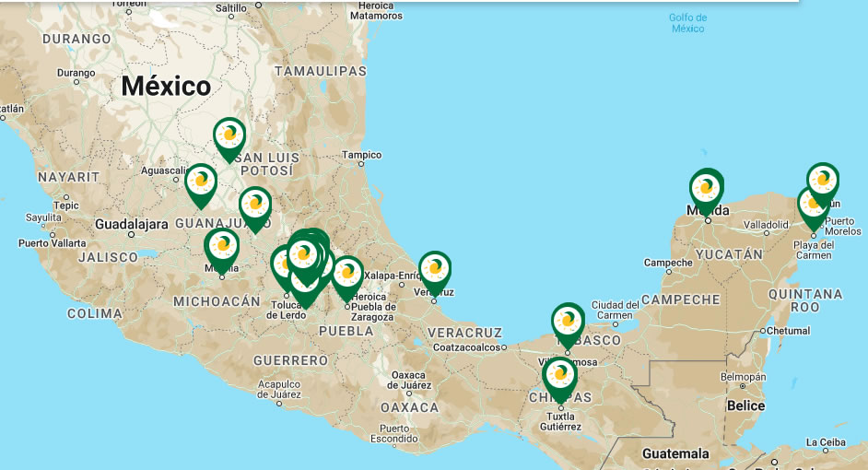Select the Villahermosa pin in Tabasco
The height and width of the screenshot is (470, 868).
[568, 324]
